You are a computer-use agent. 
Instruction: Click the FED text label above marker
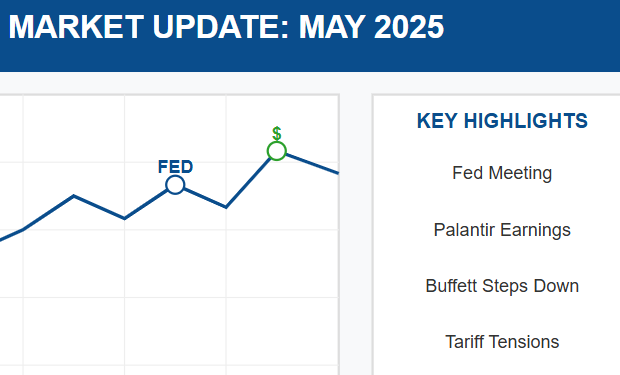coord(175,167)
